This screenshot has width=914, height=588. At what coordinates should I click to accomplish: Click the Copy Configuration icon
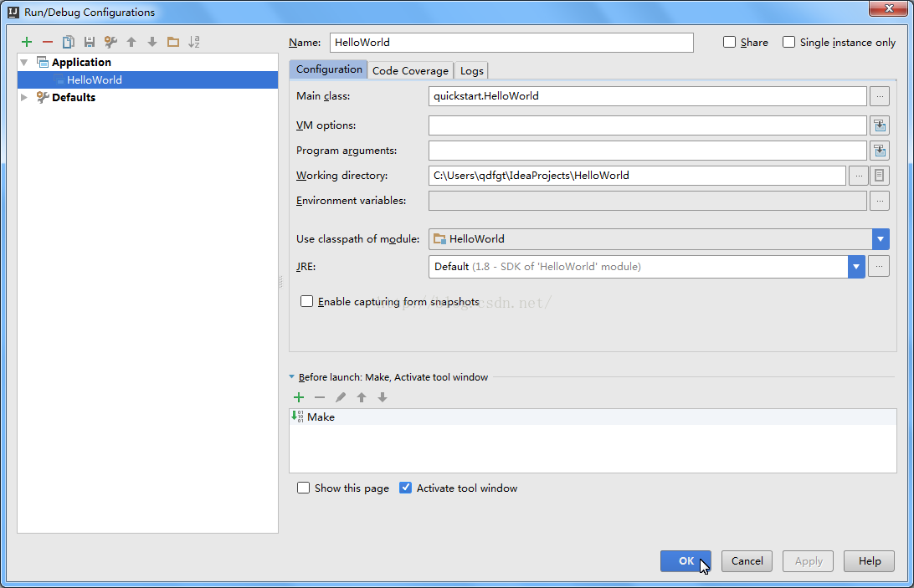69,42
